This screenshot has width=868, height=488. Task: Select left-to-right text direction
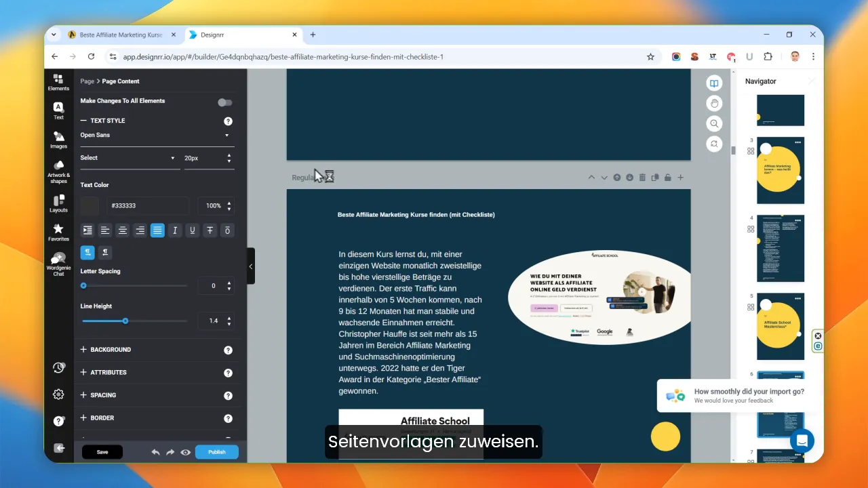point(87,252)
